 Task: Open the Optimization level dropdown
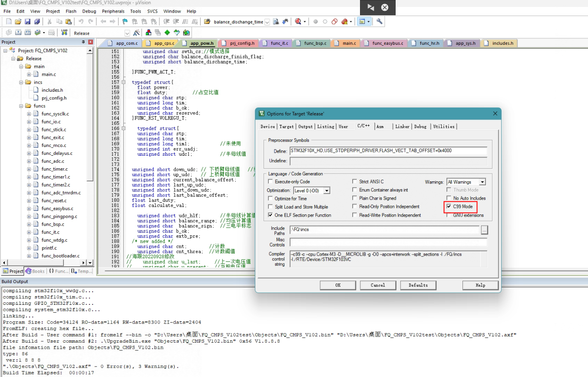coord(327,191)
